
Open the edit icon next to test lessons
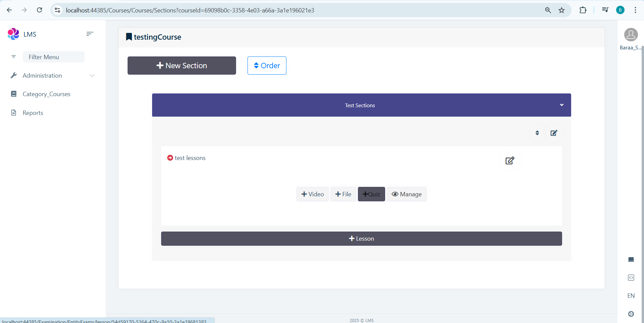pyautogui.click(x=509, y=161)
